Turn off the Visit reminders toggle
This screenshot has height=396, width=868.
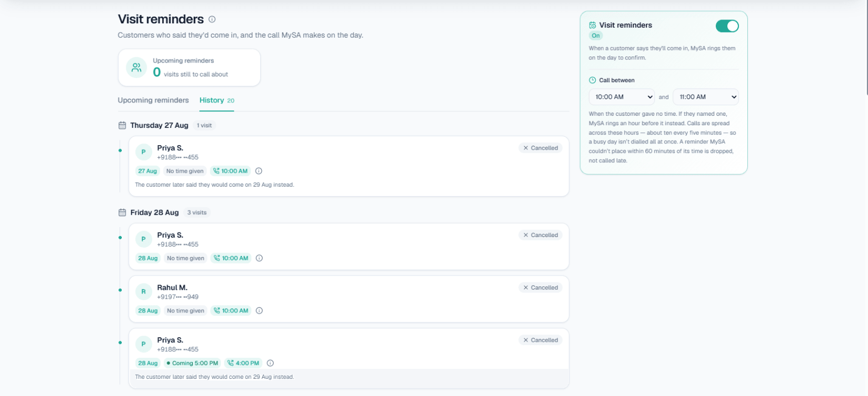(727, 26)
